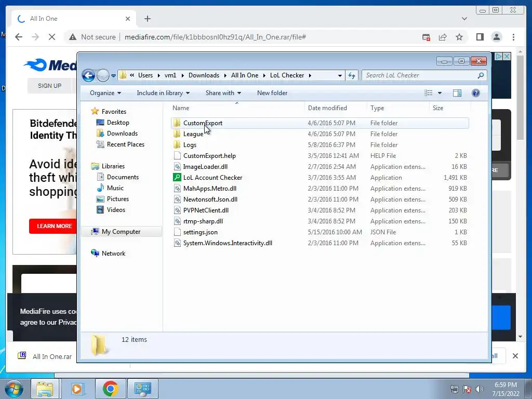The image size is (532, 399).
Task: Click the New folder button
Action: click(272, 93)
